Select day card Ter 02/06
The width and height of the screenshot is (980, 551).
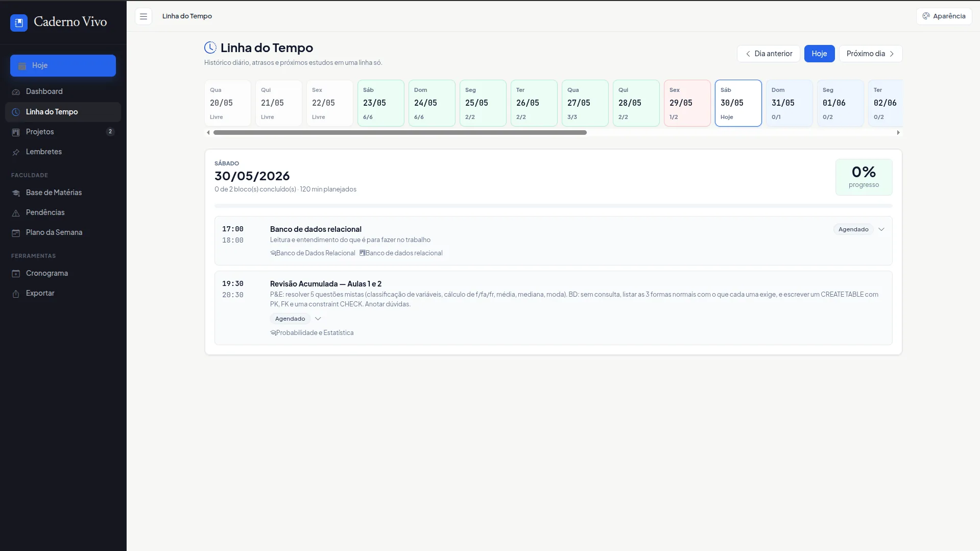pos(886,103)
